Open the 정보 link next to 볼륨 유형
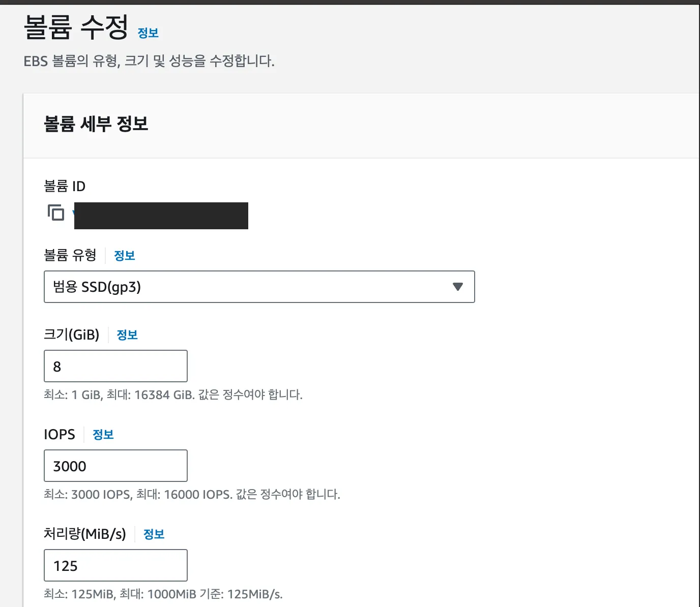 125,255
